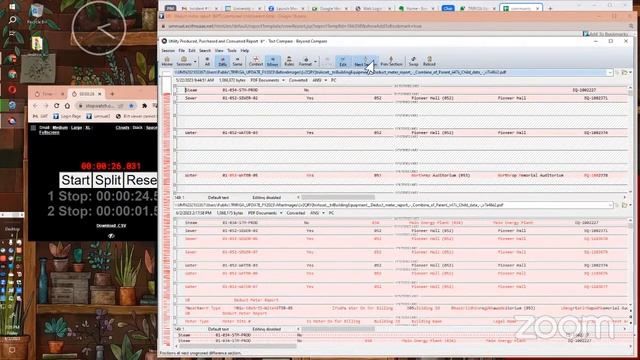The image size is (640, 360).
Task: Click the Edit toolbar button
Action: pyautogui.click(x=343, y=62)
